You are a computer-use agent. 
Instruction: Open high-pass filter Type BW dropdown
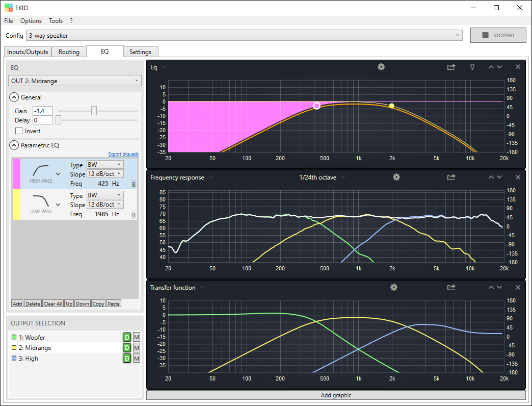105,165
